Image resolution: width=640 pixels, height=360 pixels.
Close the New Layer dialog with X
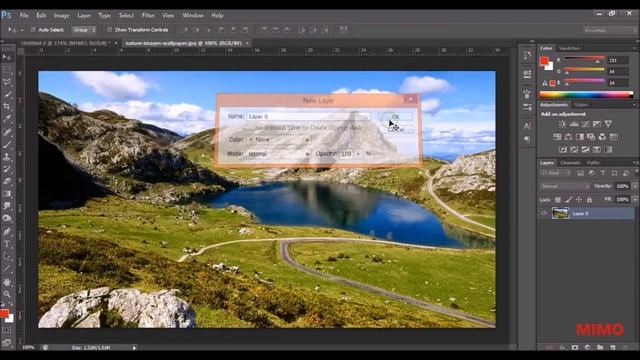point(411,99)
